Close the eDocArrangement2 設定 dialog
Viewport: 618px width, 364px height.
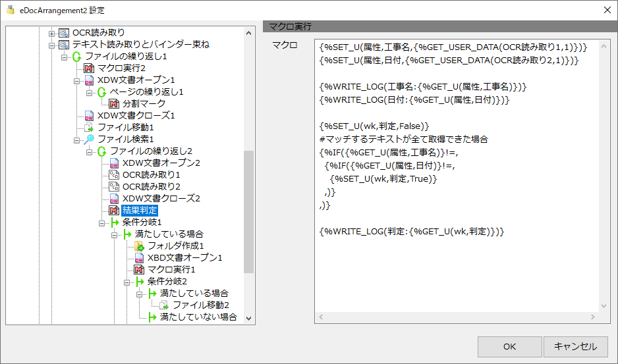(x=607, y=11)
